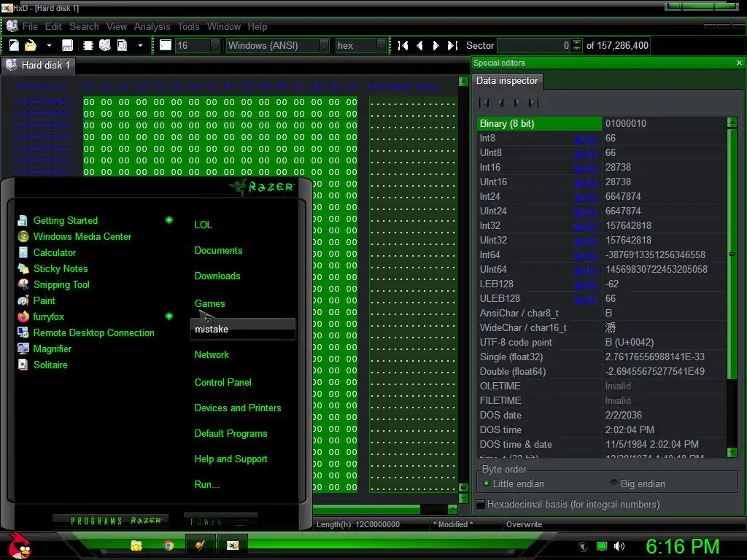Open the Search menu

[85, 27]
